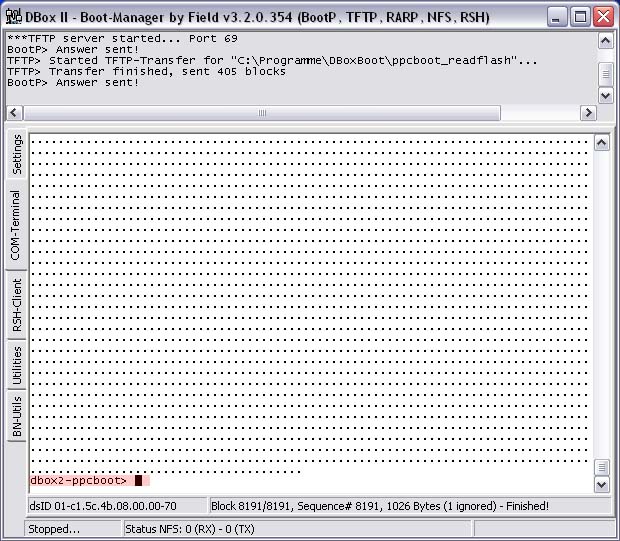Click log panel scroll right arrow
This screenshot has width=620, height=541.
pyautogui.click(x=588, y=113)
